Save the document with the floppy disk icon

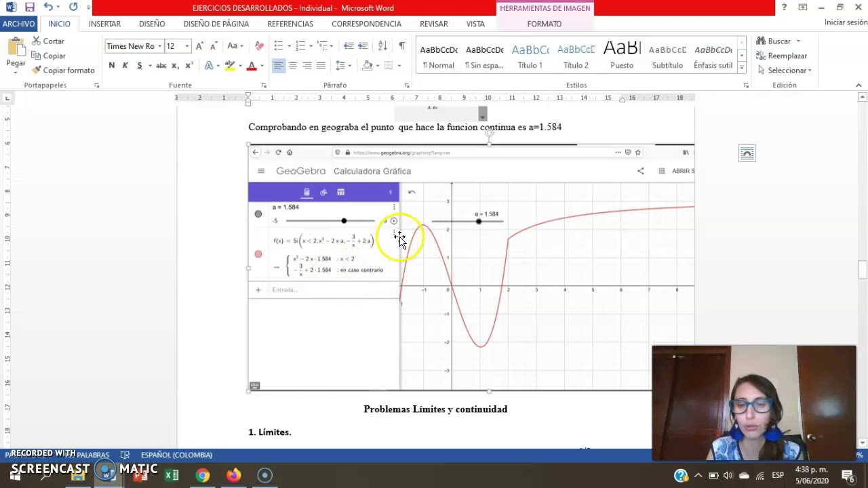[x=29, y=7]
